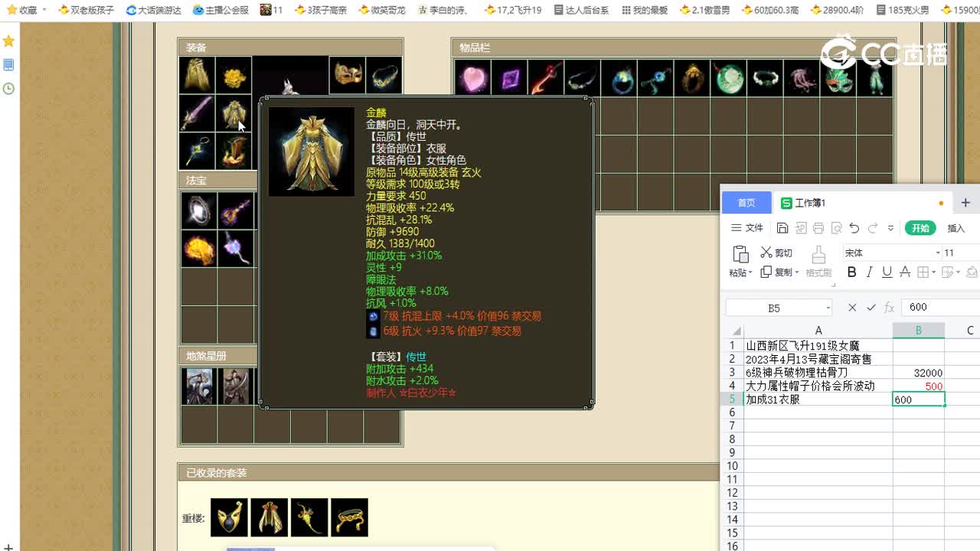Image resolution: width=980 pixels, height=551 pixels.
Task: Toggle italic formatting in WPS
Action: click(869, 272)
